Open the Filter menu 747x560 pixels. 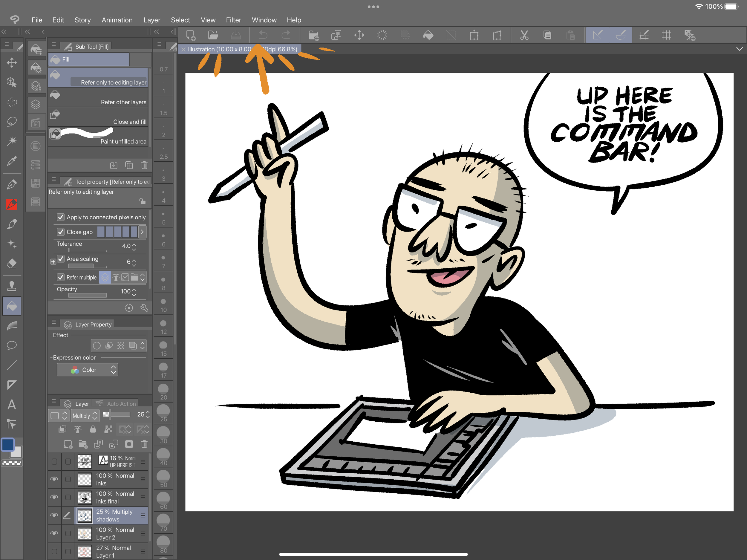click(233, 20)
